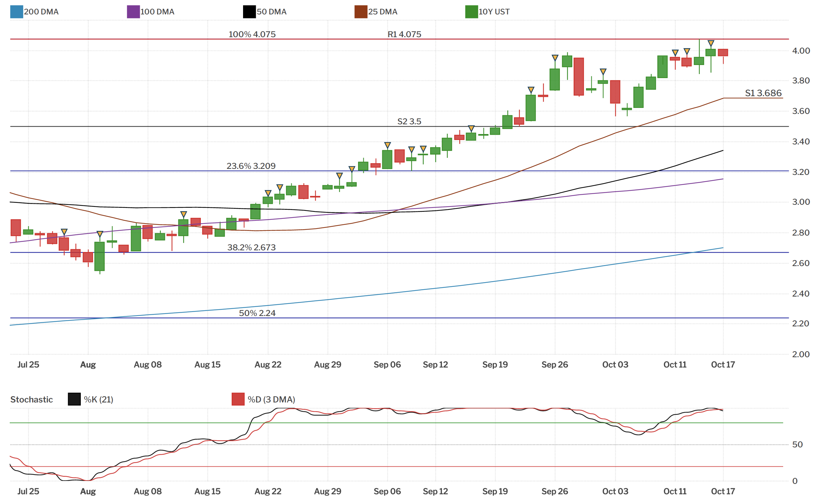Click the black 50 DMA legend swatch

pos(249,12)
